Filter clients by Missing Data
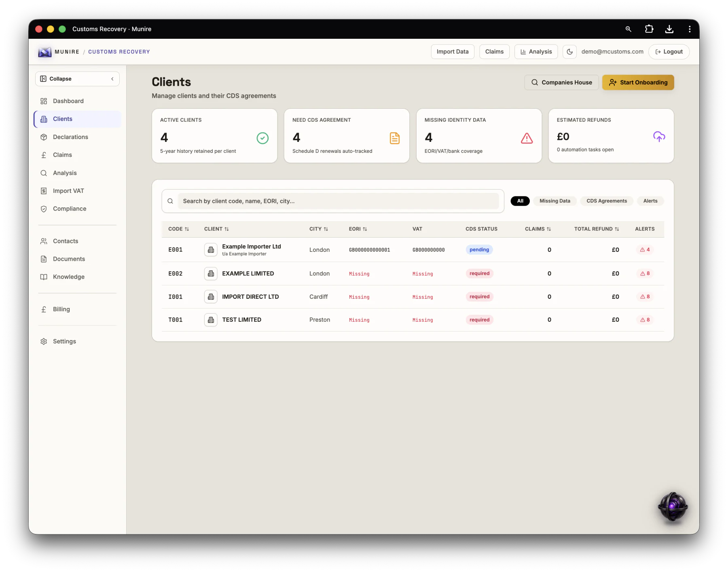Viewport: 728px width, 572px height. click(x=554, y=201)
